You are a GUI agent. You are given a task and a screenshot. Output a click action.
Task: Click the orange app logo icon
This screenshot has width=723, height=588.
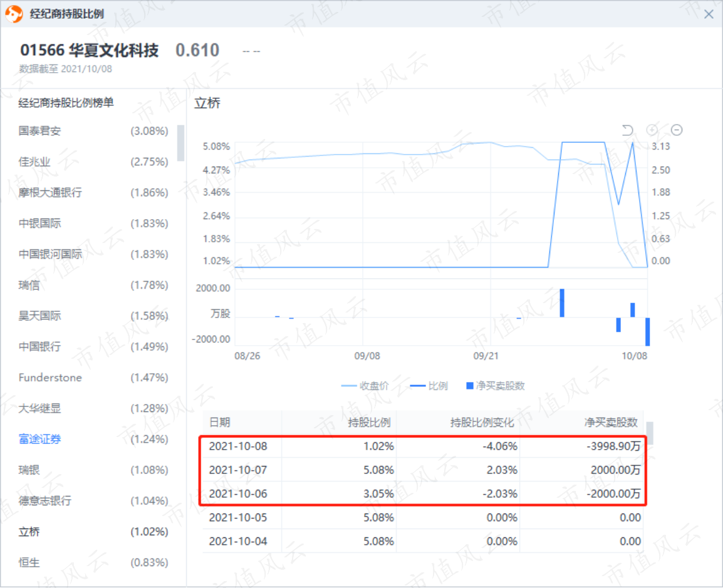click(14, 14)
